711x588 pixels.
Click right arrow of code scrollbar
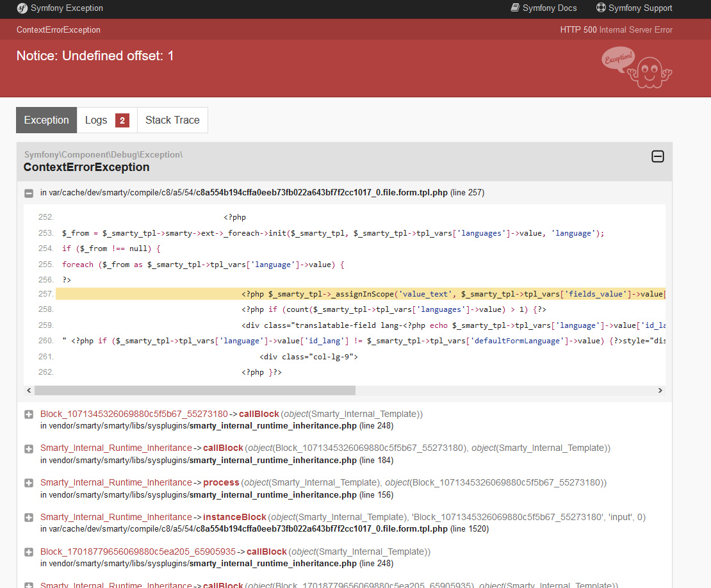(660, 390)
